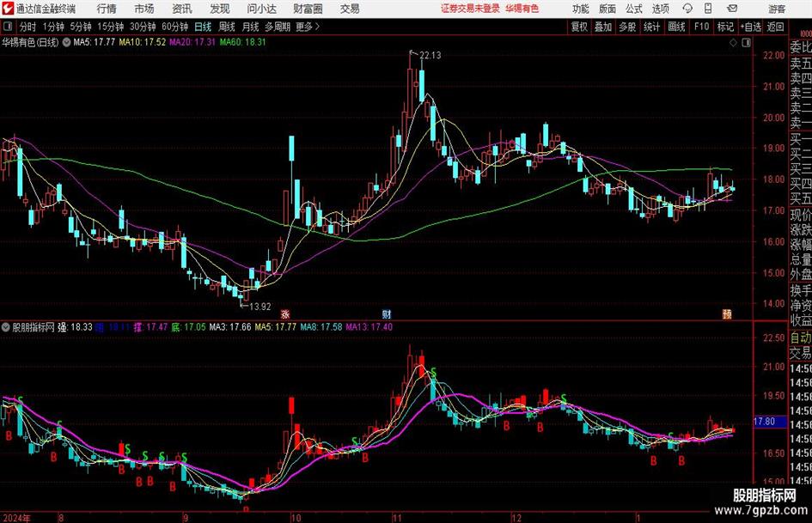Screen dimensions: 812x523
Task: Click the mobile phone icon
Action: point(708,9)
